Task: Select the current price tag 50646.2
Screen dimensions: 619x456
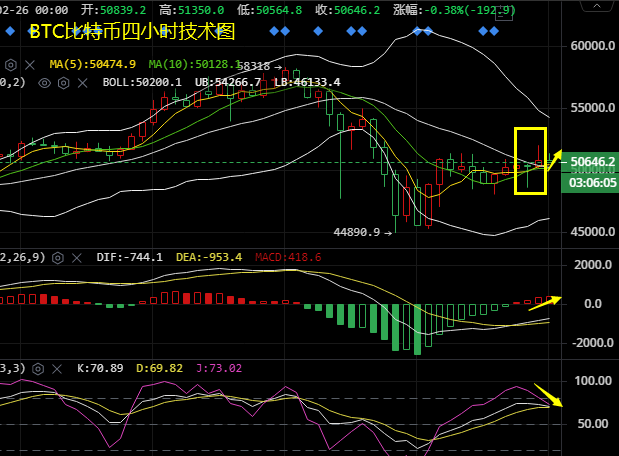Action: (592, 161)
